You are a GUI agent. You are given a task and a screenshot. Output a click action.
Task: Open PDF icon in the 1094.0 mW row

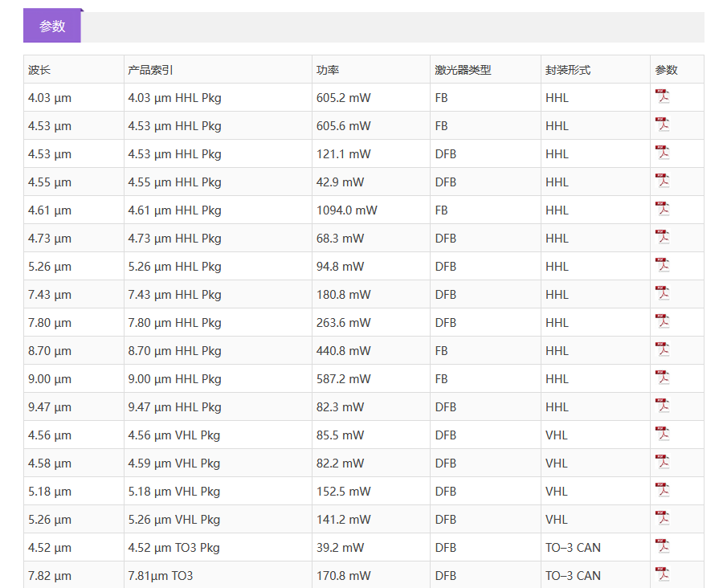(663, 210)
